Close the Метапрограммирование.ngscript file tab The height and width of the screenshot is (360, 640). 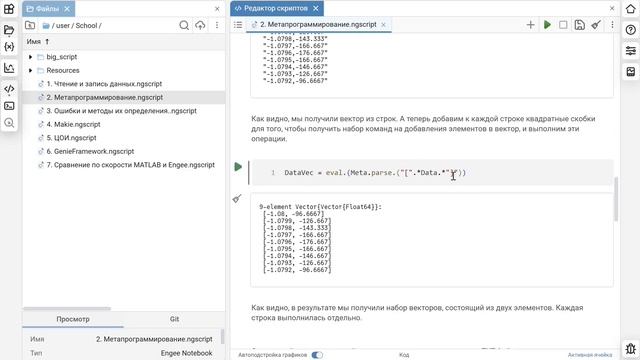(x=383, y=24)
